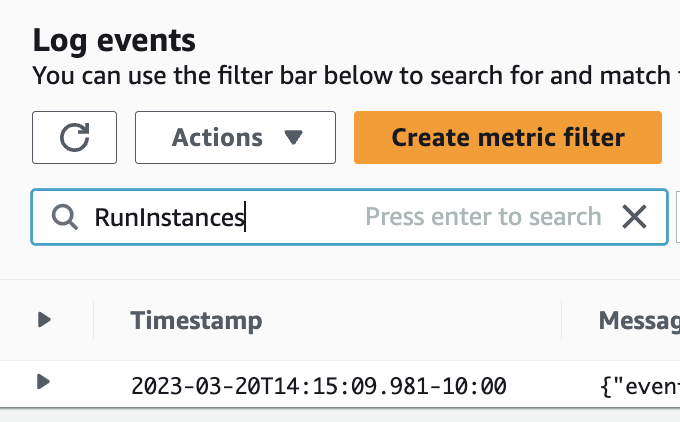Expand all rows using header arrow
Screen dimensions: 680x422
pyautogui.click(x=44, y=320)
